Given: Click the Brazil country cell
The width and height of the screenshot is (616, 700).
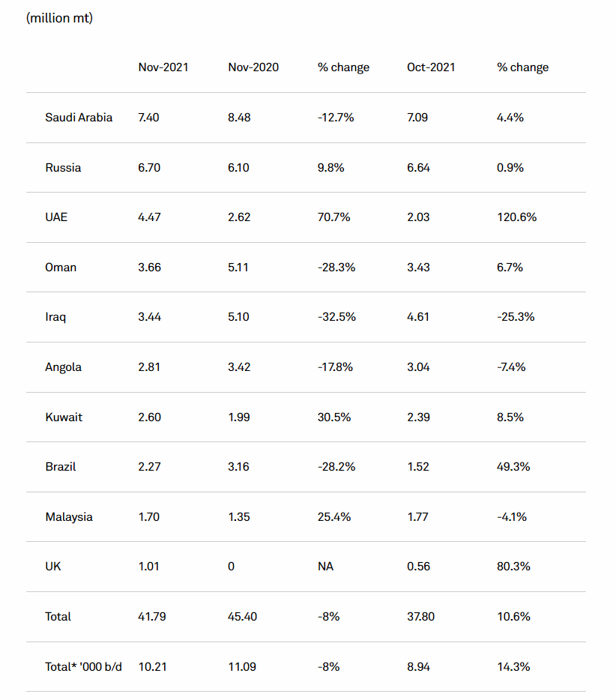Looking at the screenshot, I should 60,467.
